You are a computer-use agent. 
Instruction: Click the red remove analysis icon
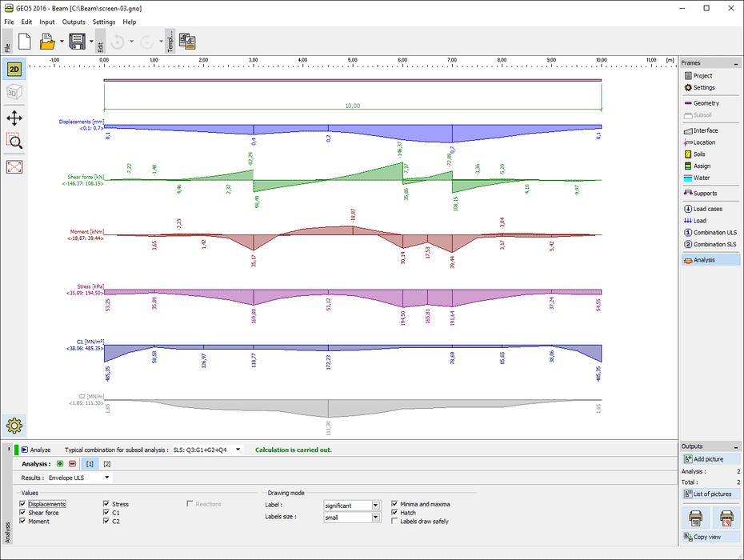(72, 464)
